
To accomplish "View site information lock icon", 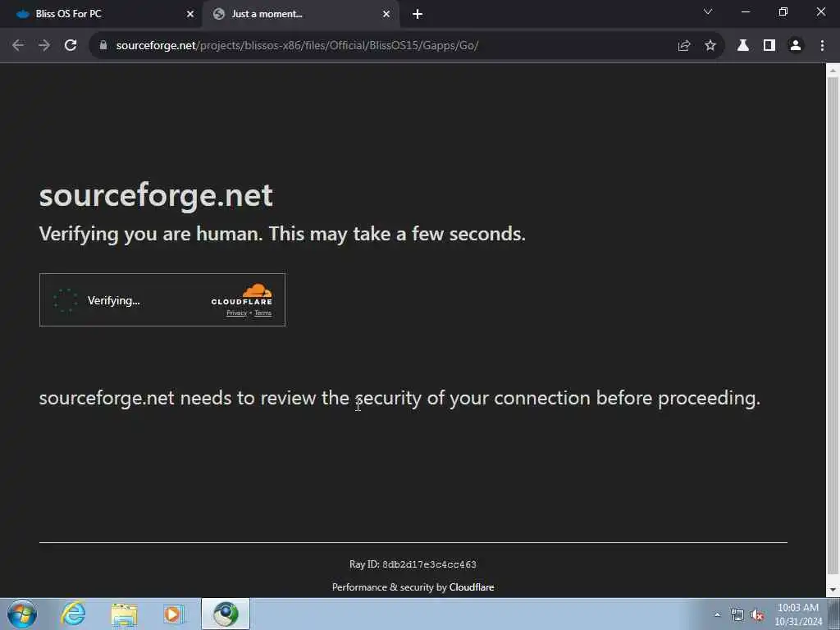I will point(103,46).
